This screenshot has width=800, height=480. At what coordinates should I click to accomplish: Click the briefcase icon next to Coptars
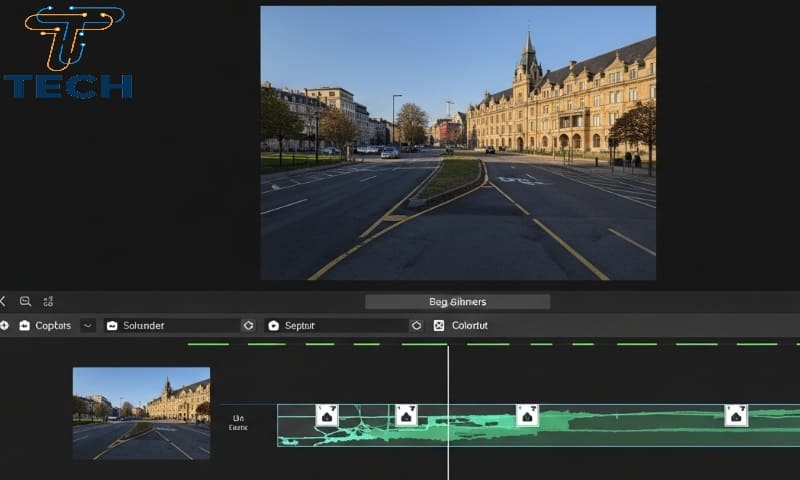coord(23,326)
